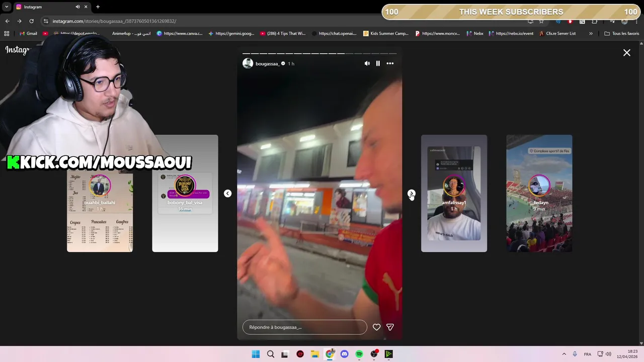Share the story via paper-plane icon
This screenshot has width=644, height=362.
tap(390, 327)
